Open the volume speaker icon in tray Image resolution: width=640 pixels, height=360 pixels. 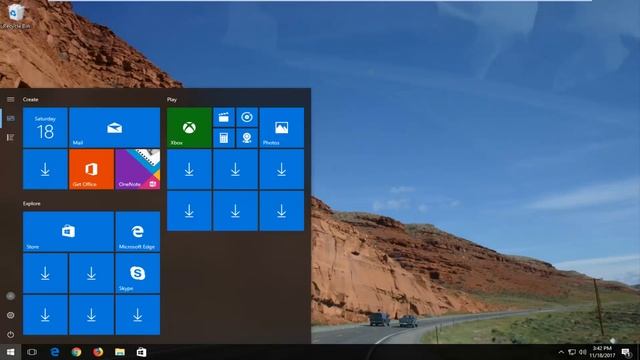582,352
